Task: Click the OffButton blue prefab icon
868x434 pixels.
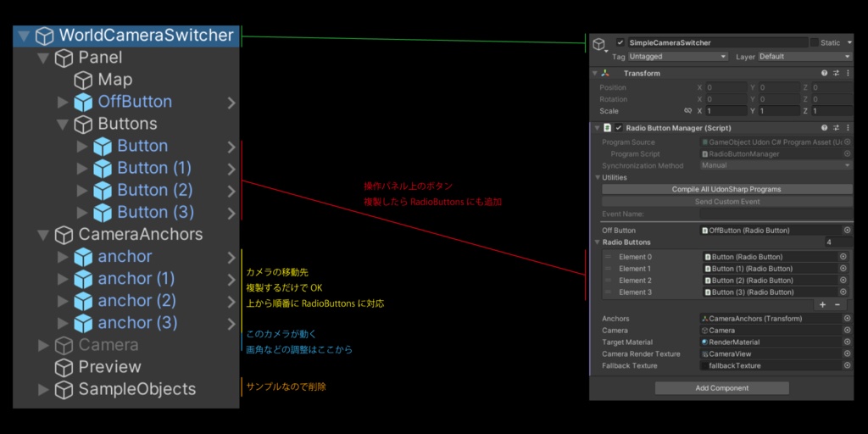Action: tap(83, 103)
